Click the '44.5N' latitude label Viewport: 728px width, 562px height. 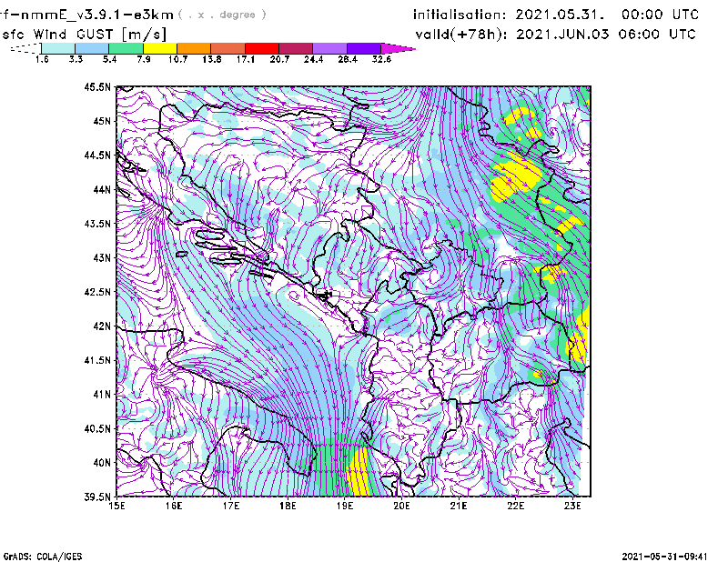click(97, 155)
